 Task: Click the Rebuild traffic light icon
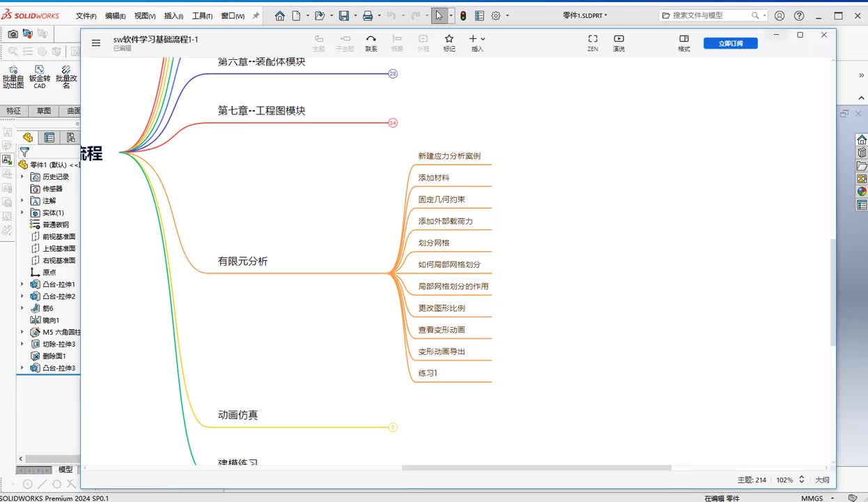point(463,15)
